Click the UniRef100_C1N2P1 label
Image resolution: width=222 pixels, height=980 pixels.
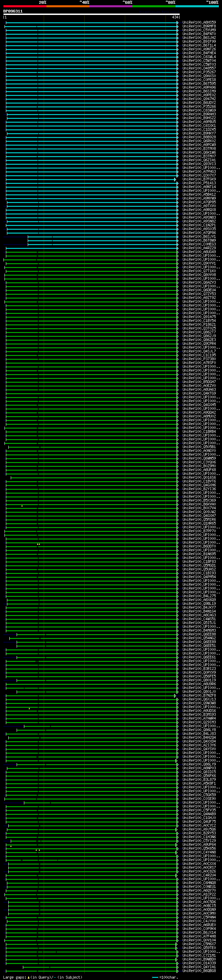(x=199, y=225)
